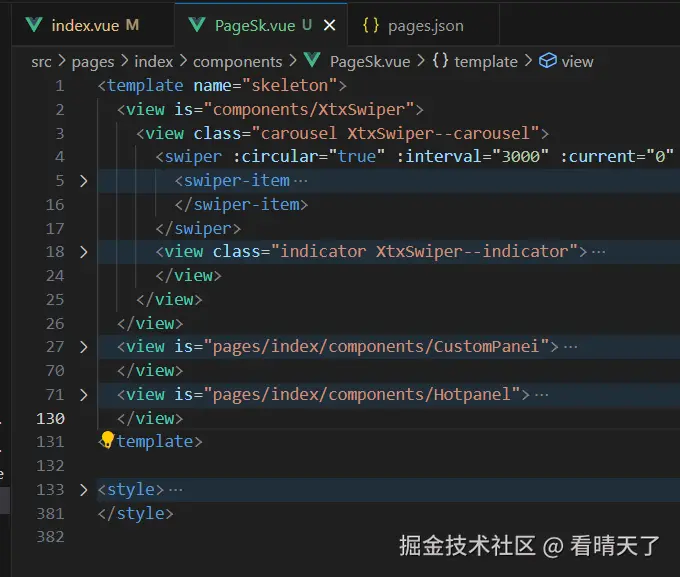Click the cube icon beside view breadcrumb
Image resolution: width=680 pixels, height=577 pixels.
548,61
